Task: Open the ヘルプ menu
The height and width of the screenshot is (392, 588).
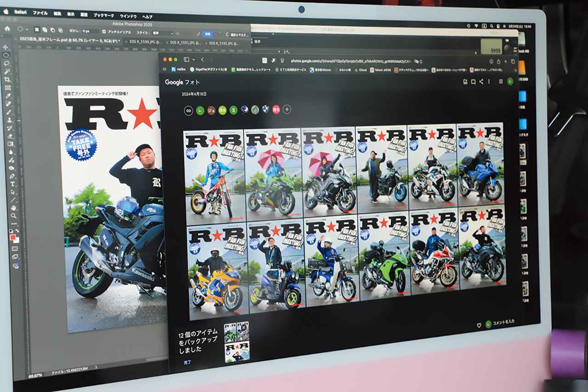Action: tap(147, 16)
